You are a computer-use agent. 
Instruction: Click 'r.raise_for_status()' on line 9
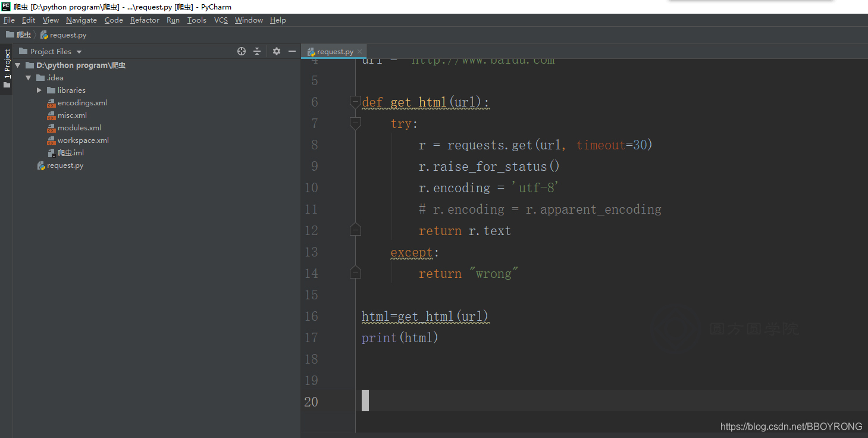tap(489, 167)
